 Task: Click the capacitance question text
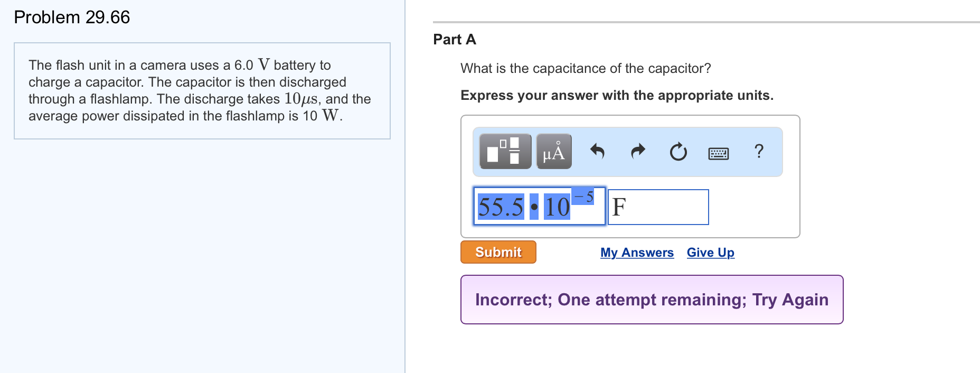[x=586, y=69]
